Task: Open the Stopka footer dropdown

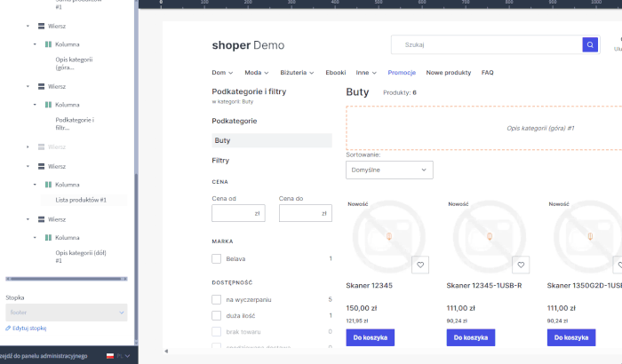Action: tap(67, 313)
